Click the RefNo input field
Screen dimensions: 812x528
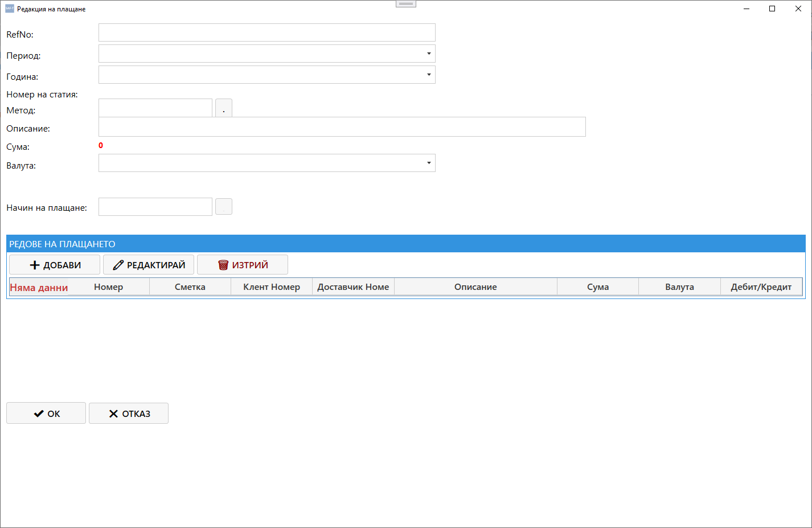(266, 32)
